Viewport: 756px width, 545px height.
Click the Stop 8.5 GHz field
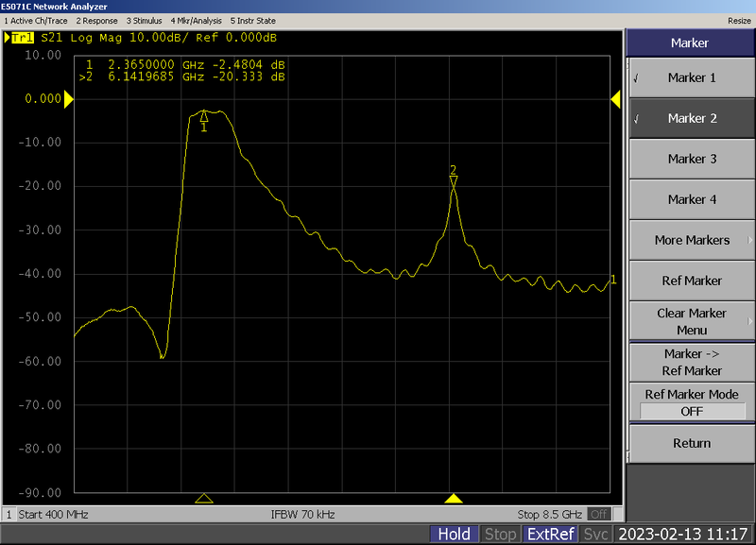click(x=548, y=515)
